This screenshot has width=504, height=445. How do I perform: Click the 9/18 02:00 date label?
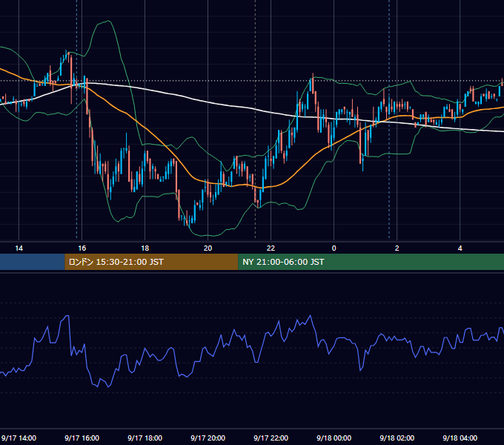[x=397, y=438]
